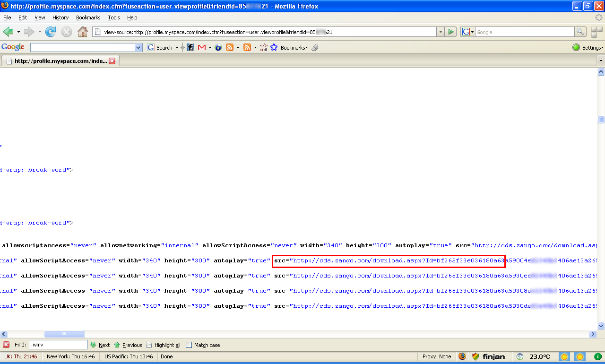Click the horizontal scrollbar thumb
The height and width of the screenshot is (364, 605).
tap(64, 334)
